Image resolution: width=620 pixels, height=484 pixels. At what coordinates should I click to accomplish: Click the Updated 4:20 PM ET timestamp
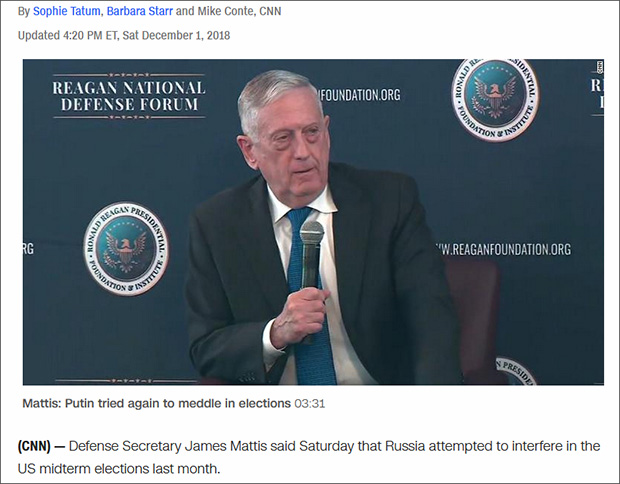[x=124, y=35]
